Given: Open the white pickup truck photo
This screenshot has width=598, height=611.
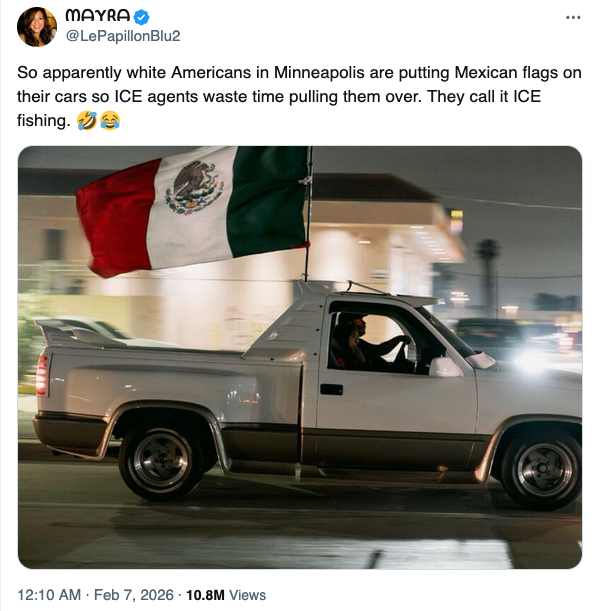Looking at the screenshot, I should pos(300,357).
